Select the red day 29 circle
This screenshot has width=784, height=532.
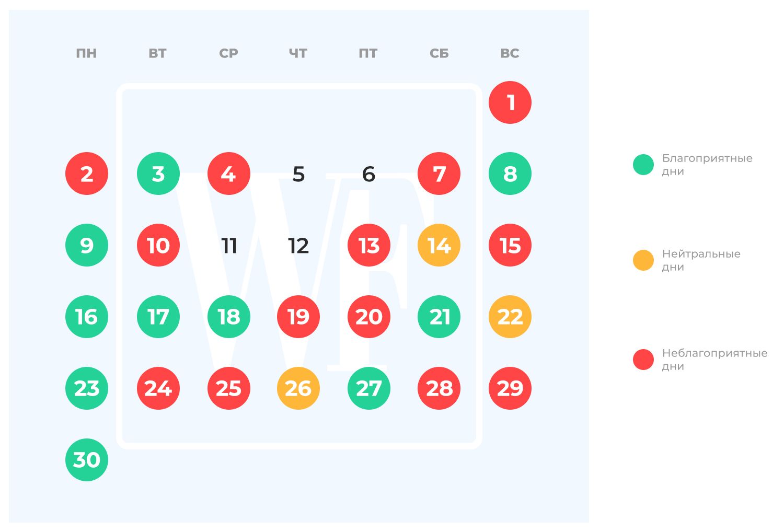tap(510, 388)
